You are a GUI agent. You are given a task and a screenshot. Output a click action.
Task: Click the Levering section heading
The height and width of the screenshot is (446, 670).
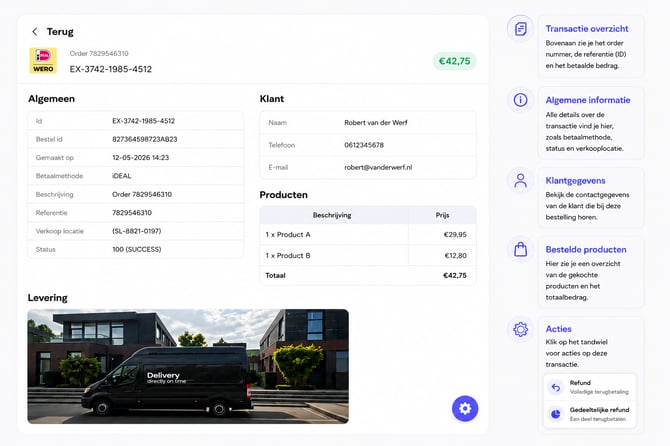point(47,298)
